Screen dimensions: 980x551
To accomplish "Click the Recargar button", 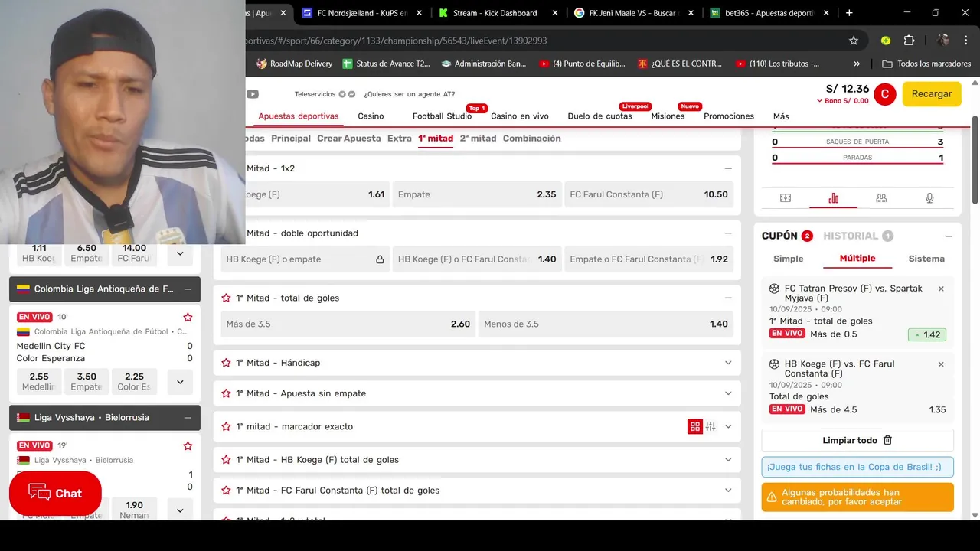I will 932,94.
